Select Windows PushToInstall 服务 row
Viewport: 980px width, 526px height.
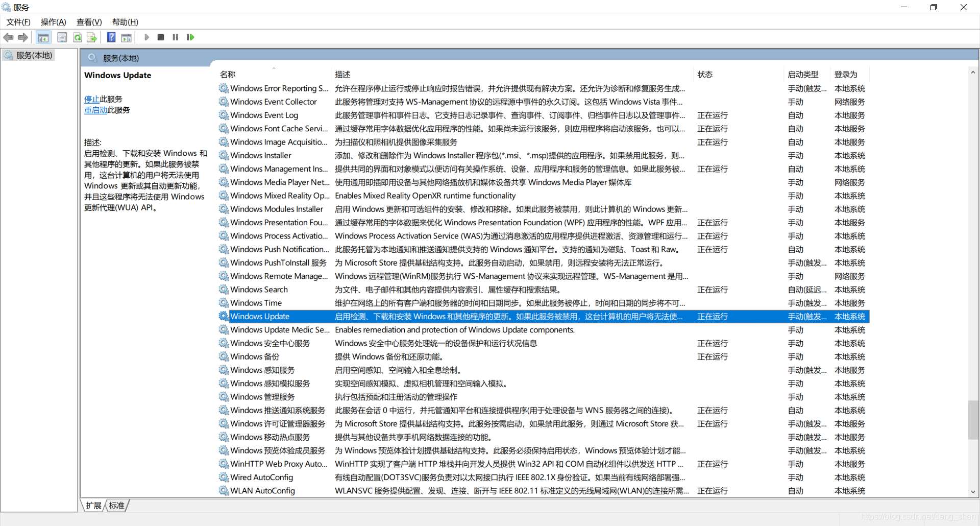pos(544,262)
